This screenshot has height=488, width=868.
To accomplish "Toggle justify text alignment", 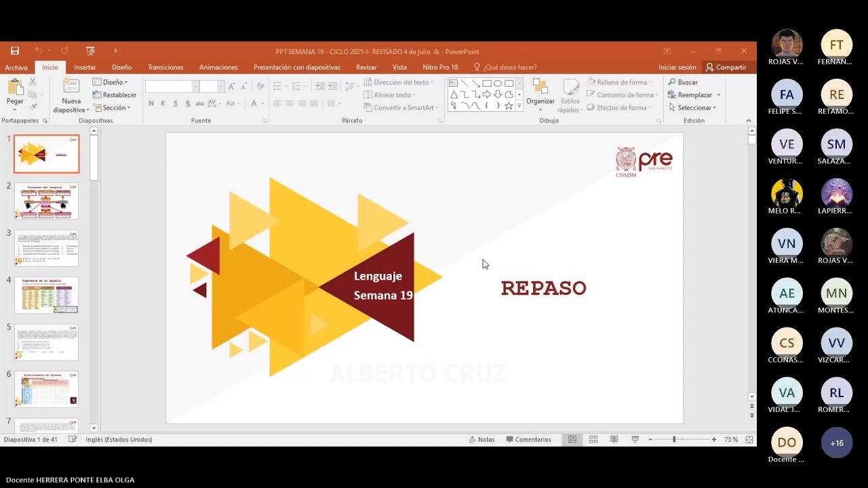I will [314, 104].
